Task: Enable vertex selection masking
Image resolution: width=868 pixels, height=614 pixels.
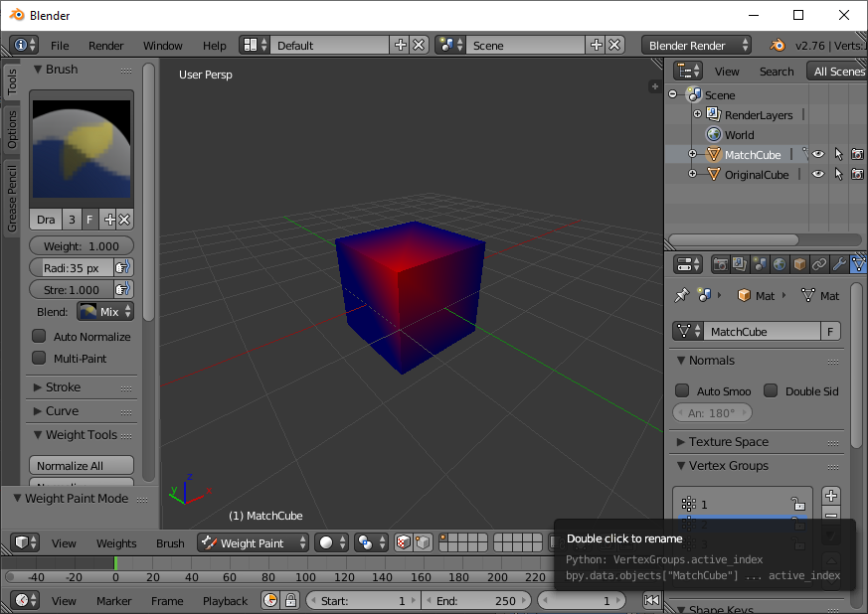Action: click(x=423, y=542)
